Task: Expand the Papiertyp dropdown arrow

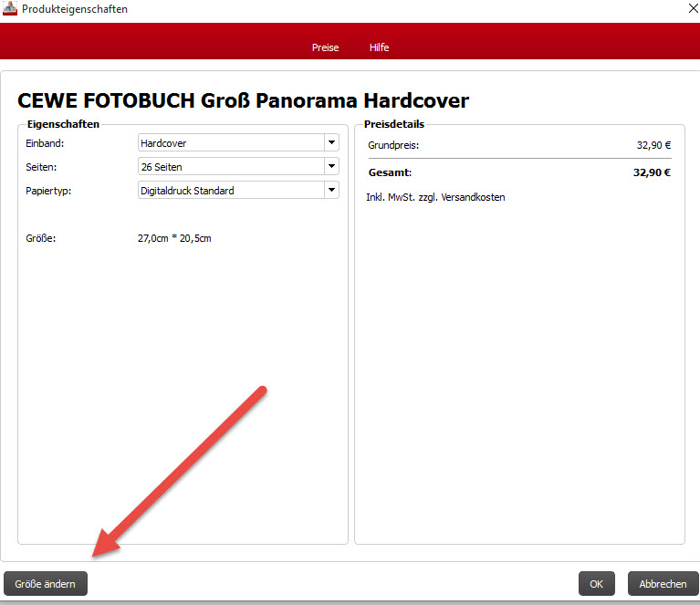Action: [x=331, y=190]
